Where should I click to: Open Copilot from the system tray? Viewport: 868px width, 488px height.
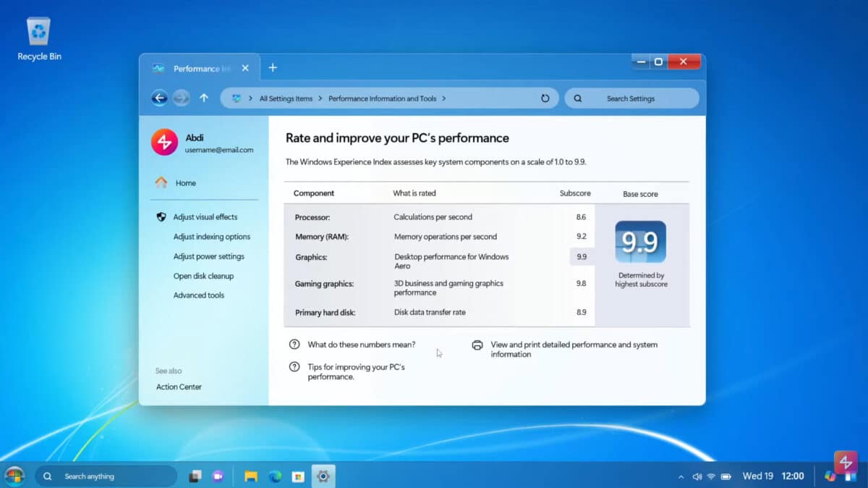point(828,476)
